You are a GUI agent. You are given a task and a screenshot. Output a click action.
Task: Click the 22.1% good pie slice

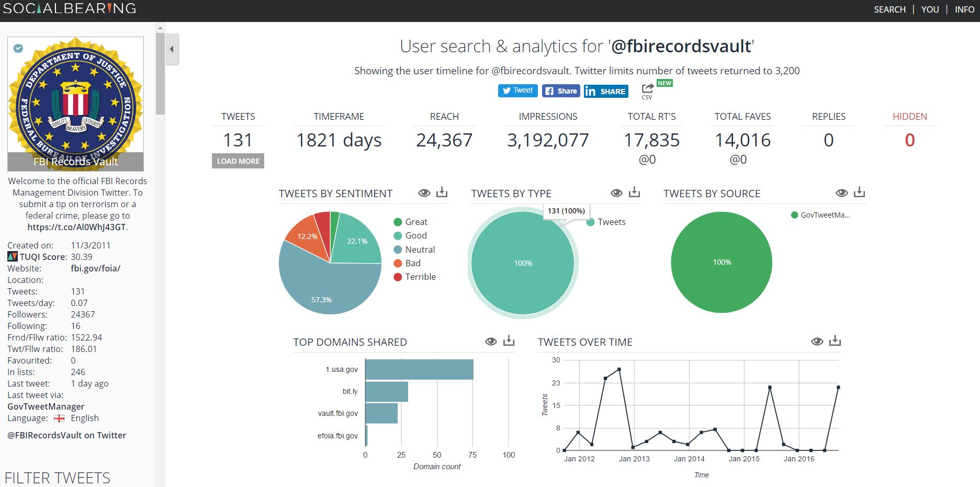357,241
